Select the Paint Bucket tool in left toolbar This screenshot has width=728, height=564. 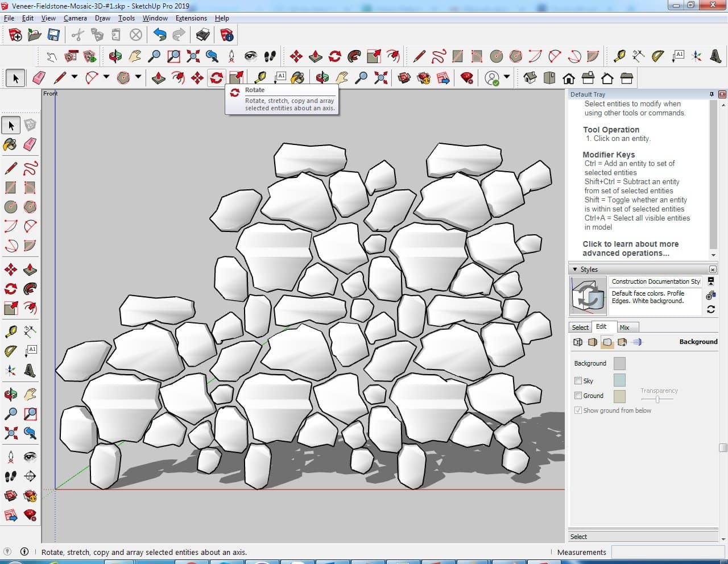tap(10, 144)
